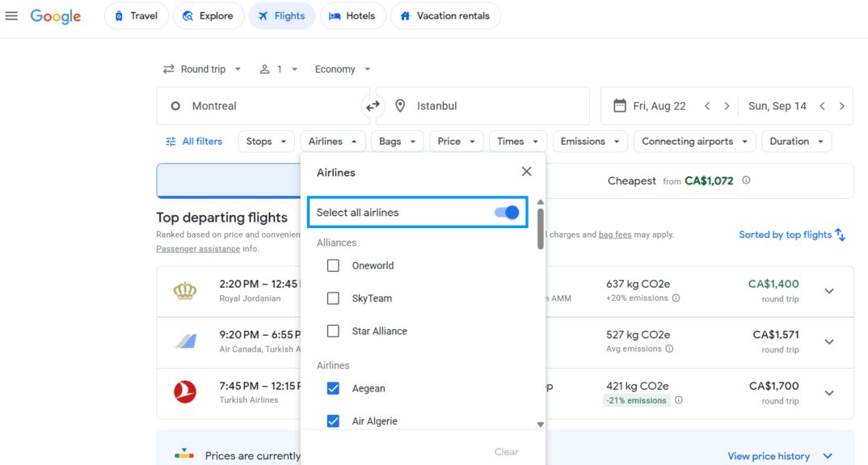Move the Sun, Sep 14 return date one day earlier

pos(823,106)
